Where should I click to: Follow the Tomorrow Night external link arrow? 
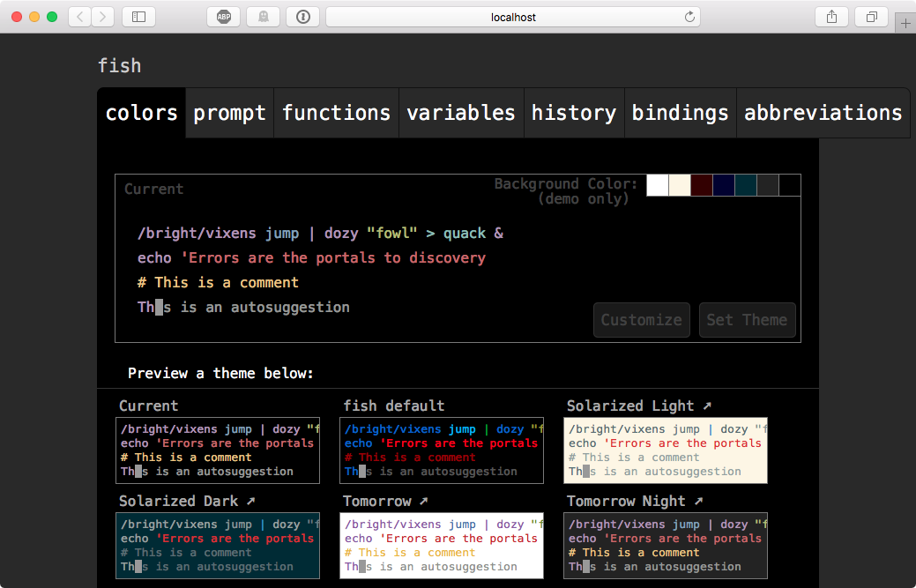point(698,501)
